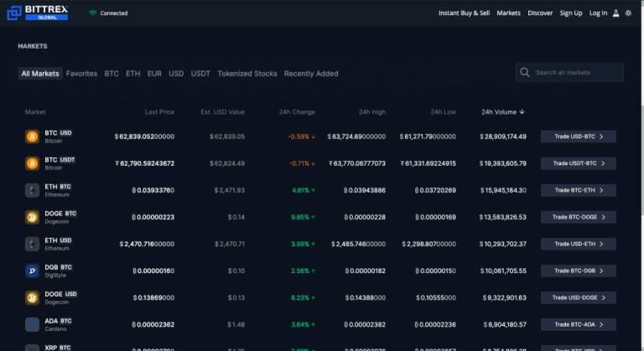The height and width of the screenshot is (351, 644).
Task: Switch to the Recently Added tab
Action: coord(311,74)
